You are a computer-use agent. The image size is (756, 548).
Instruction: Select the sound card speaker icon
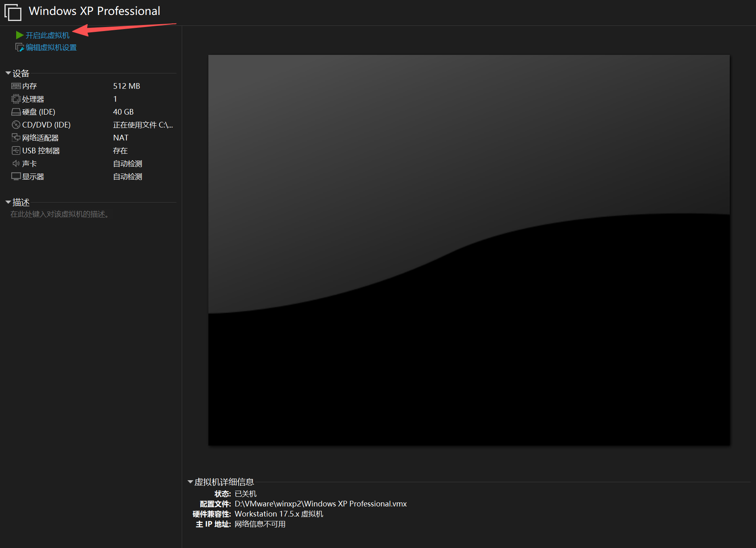pyautogui.click(x=16, y=163)
